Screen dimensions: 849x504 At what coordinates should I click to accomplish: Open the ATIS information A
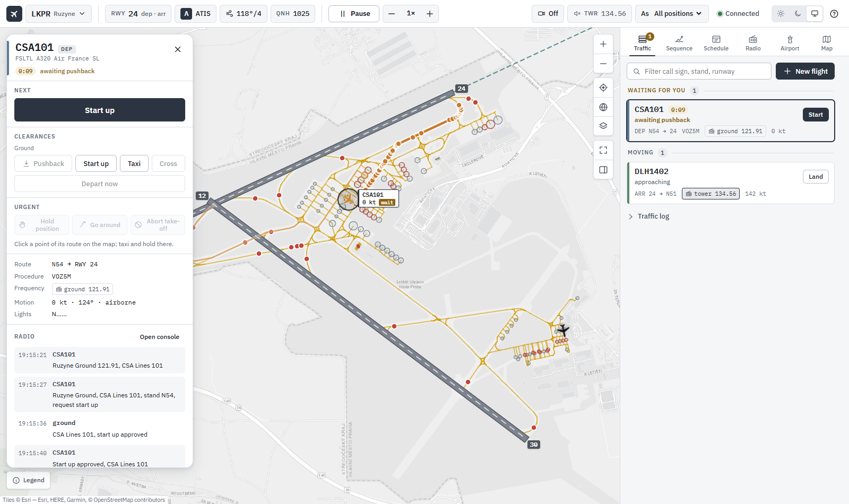[196, 14]
